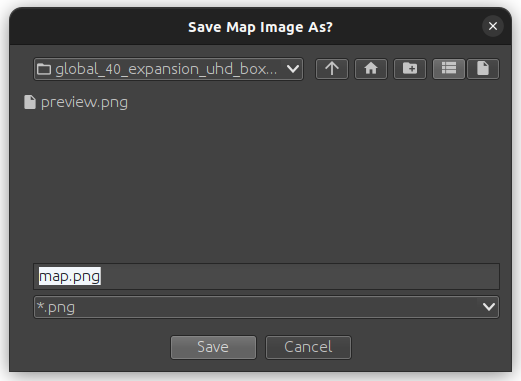521x381 pixels.
Task: Go up one directory level
Action: [x=332, y=69]
